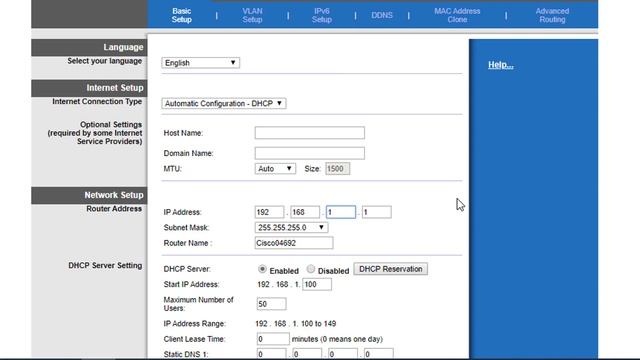Screen dimensions: 640x360
Task: Click the Host Name input field
Action: pos(309,133)
